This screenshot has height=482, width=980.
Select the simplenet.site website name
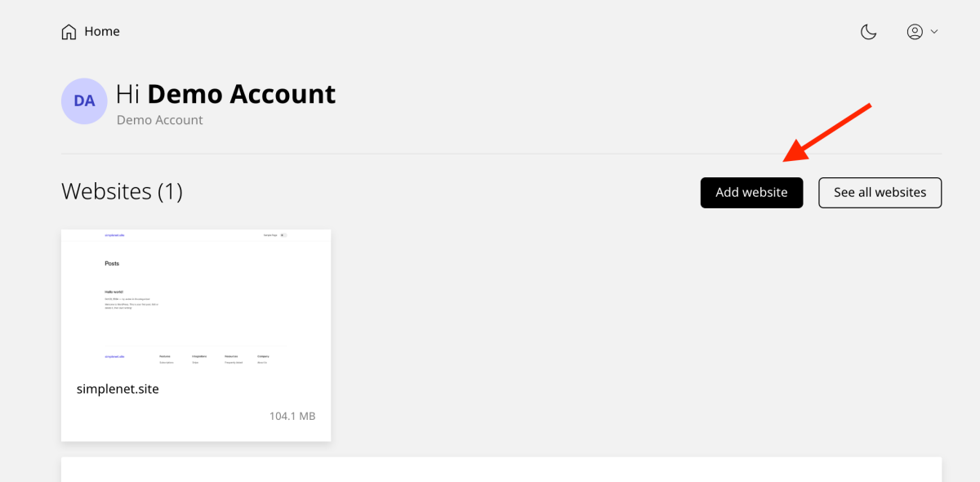118,388
